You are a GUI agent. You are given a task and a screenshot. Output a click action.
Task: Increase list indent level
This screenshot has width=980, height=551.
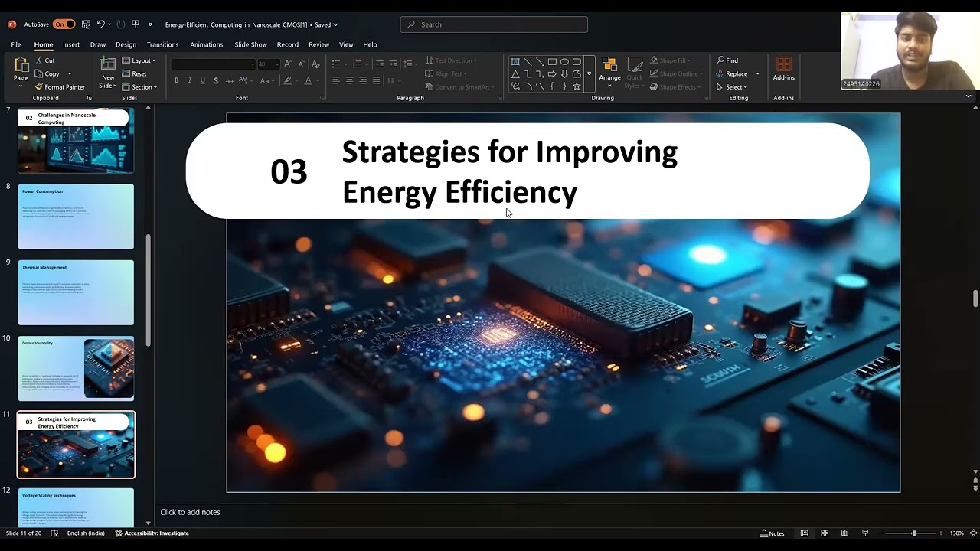pos(393,64)
